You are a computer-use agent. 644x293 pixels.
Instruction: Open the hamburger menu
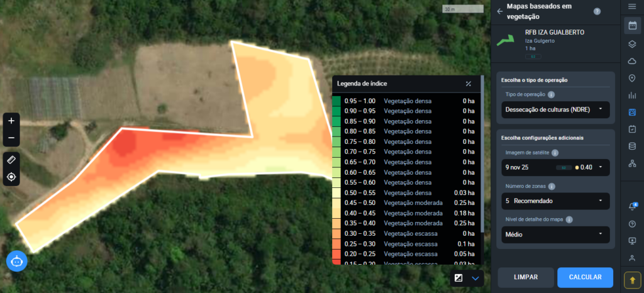pyautogui.click(x=632, y=7)
